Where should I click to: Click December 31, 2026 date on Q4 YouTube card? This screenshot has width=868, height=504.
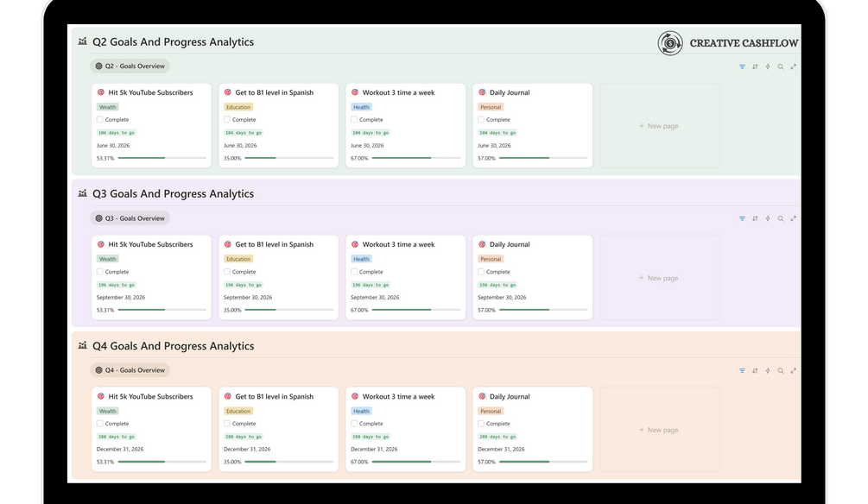click(120, 450)
